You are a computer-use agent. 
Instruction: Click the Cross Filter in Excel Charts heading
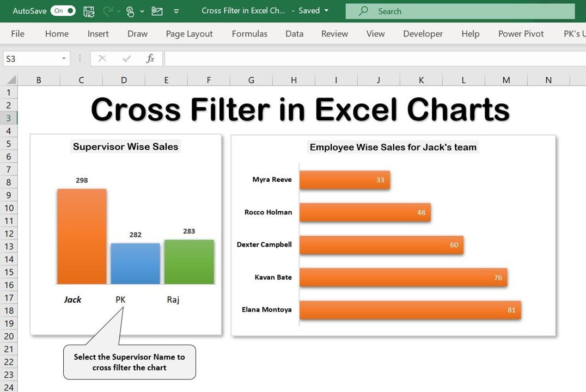(300, 109)
